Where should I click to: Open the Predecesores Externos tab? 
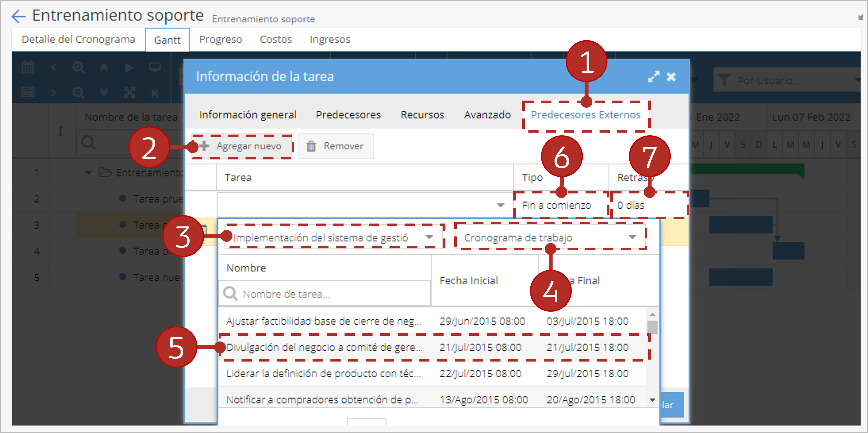(586, 115)
